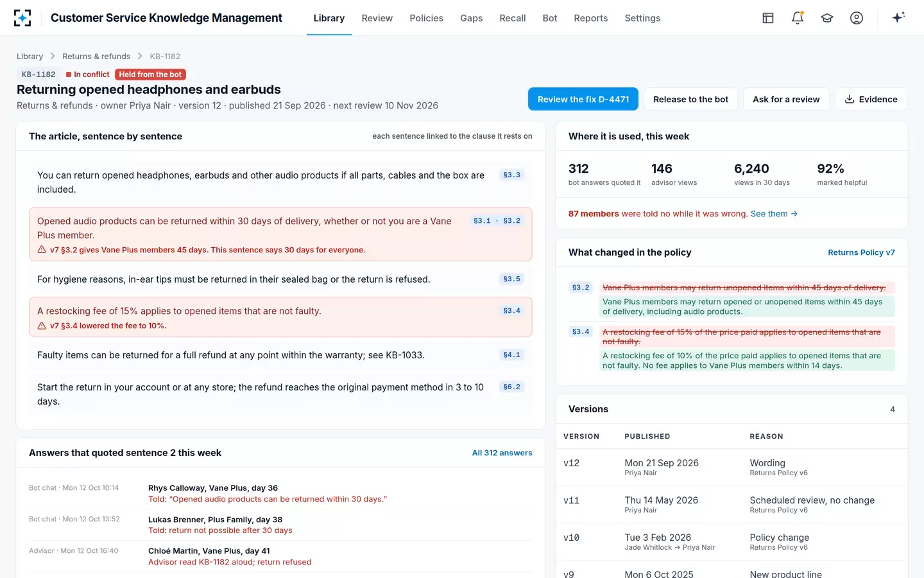The height and width of the screenshot is (578, 924).
Task: Select the Gaps tab
Action: click(x=472, y=18)
